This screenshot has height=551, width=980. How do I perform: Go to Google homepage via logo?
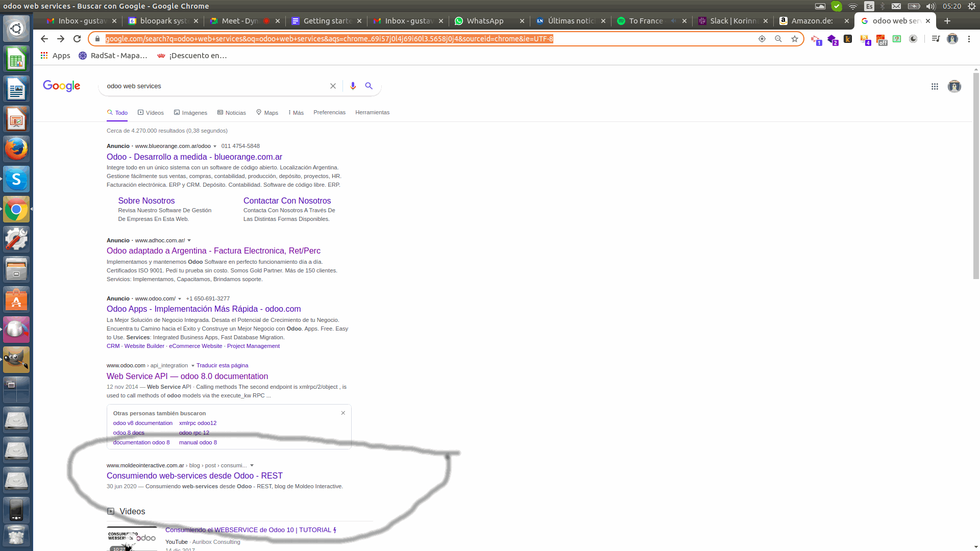pyautogui.click(x=62, y=86)
